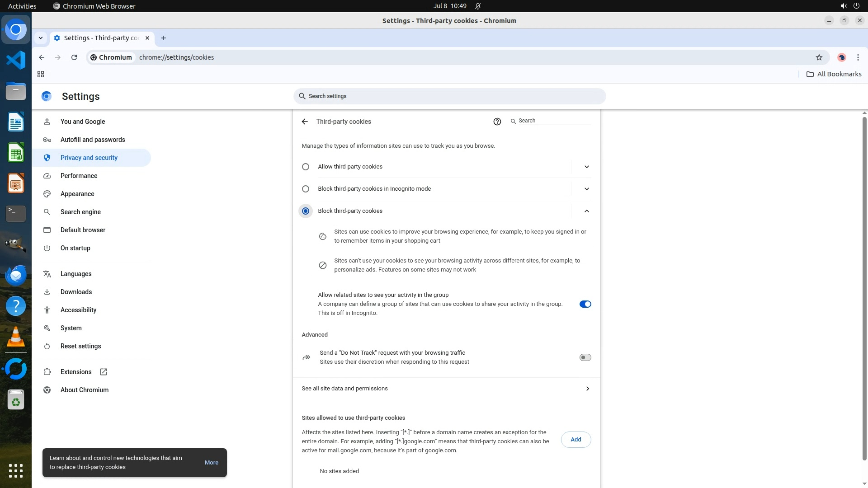Click More on the cookies notification
The width and height of the screenshot is (868, 488).
pos(211,463)
